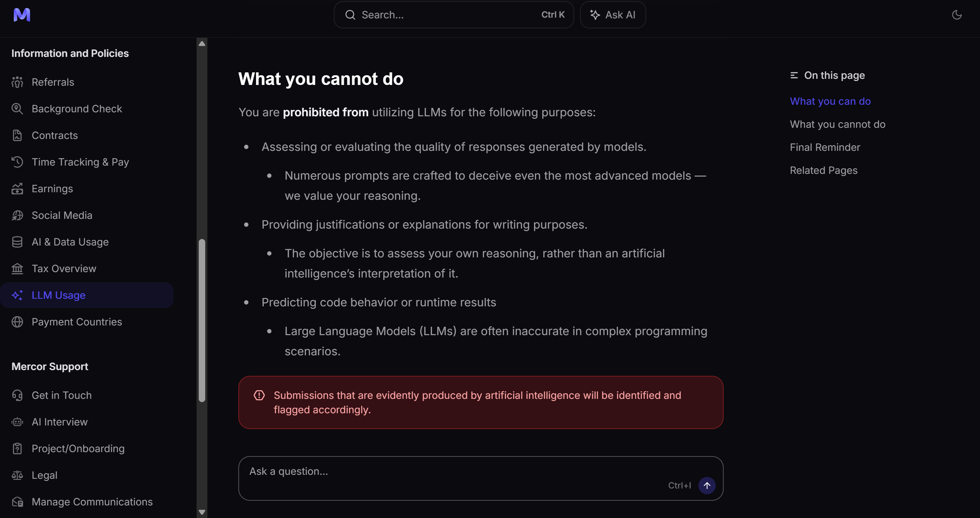
Task: Submit question with the arrow send button
Action: tap(706, 485)
